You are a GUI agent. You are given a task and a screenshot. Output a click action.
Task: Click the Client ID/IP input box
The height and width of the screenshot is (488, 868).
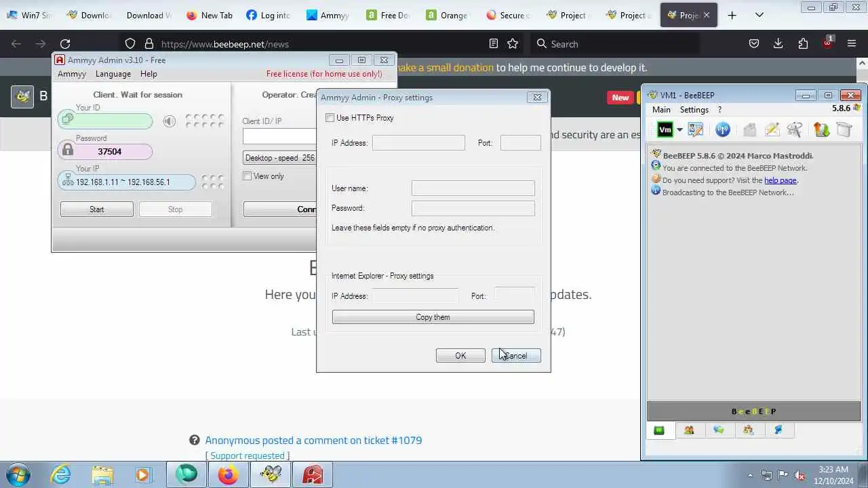click(x=279, y=136)
